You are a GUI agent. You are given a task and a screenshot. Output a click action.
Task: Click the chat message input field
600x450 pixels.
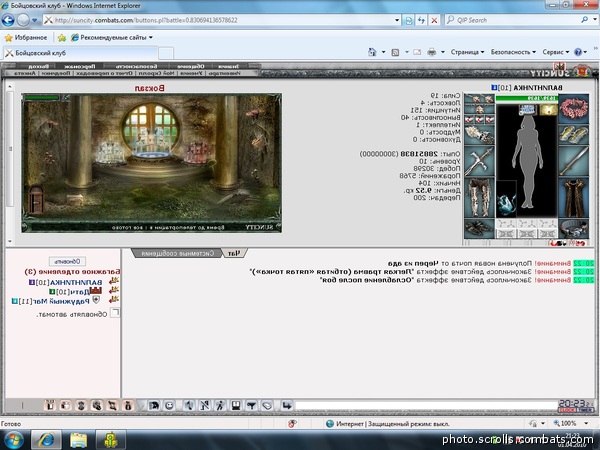(426, 405)
